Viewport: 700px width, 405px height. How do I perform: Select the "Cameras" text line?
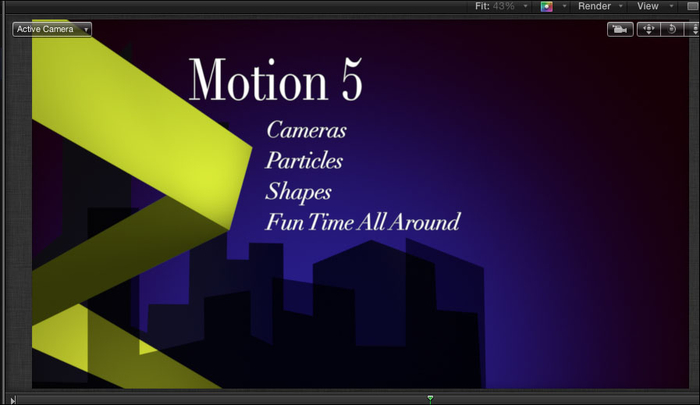(306, 130)
